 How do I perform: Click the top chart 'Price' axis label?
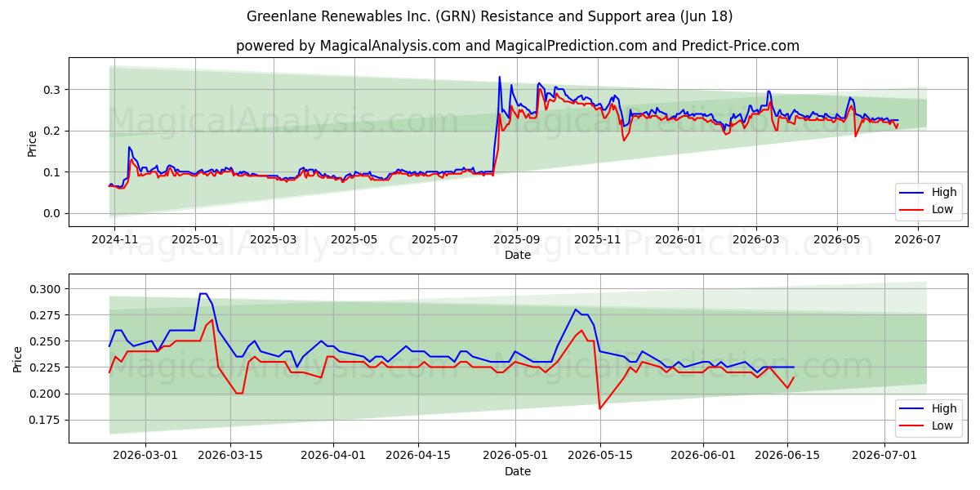(x=32, y=142)
